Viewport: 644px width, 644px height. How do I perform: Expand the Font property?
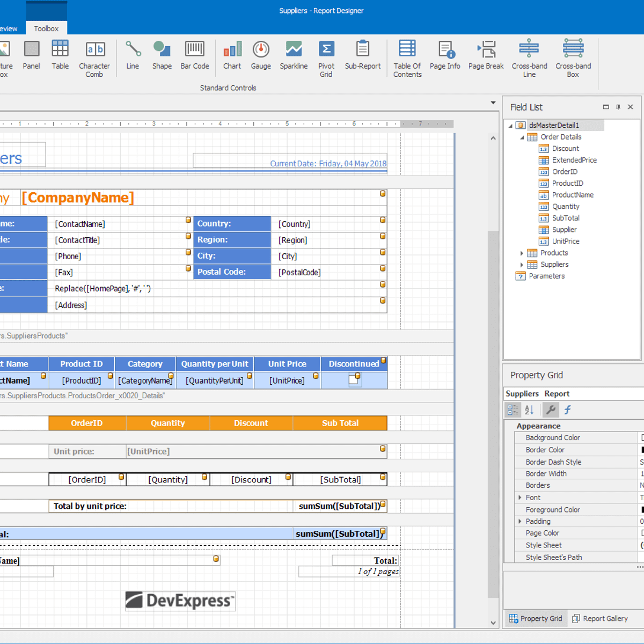coord(519,497)
